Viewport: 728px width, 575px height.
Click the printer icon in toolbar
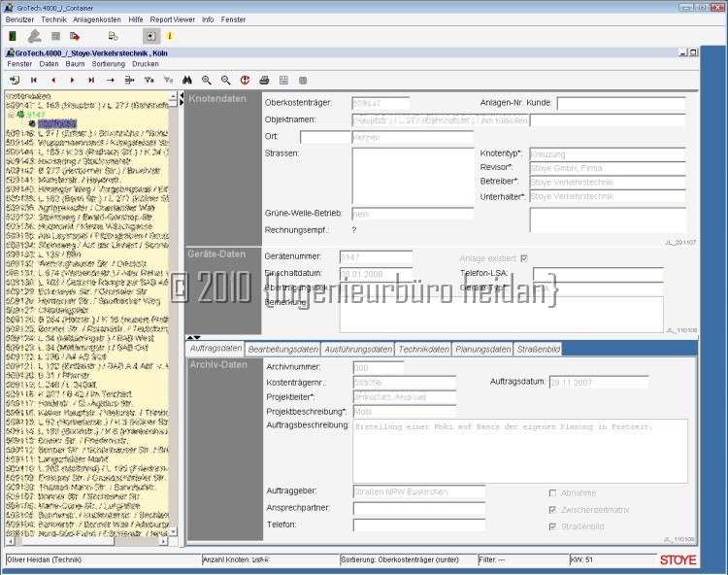click(x=264, y=80)
